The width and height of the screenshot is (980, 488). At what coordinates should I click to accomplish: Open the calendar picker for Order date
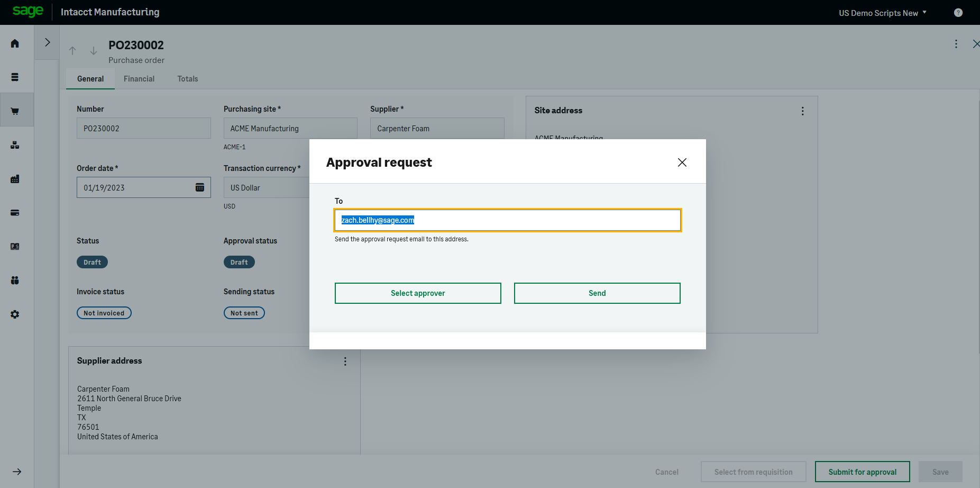click(x=199, y=187)
